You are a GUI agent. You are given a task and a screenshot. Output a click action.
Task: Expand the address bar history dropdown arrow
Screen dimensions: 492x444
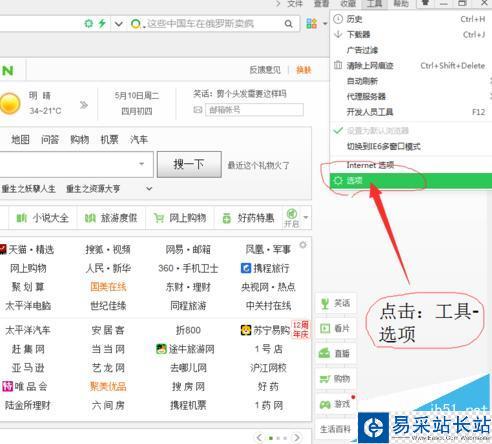click(119, 24)
